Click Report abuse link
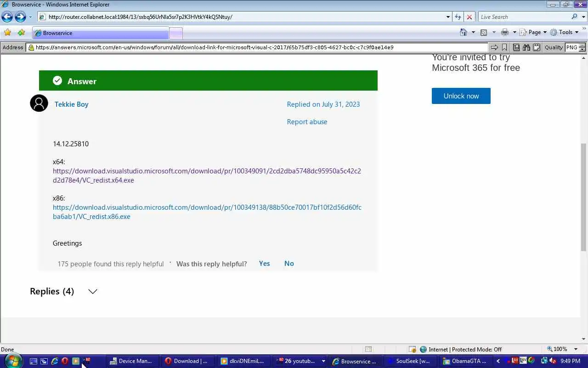 pos(307,121)
